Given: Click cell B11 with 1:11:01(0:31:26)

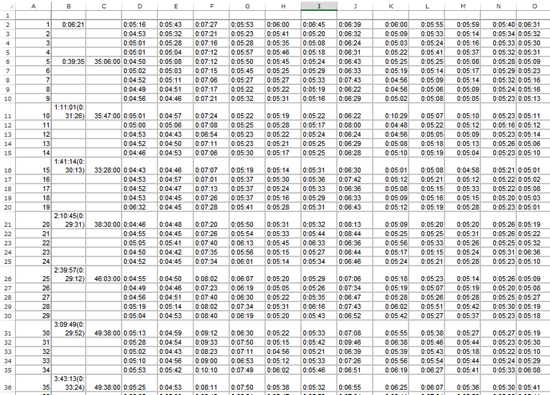Looking at the screenshot, I should (x=69, y=112).
